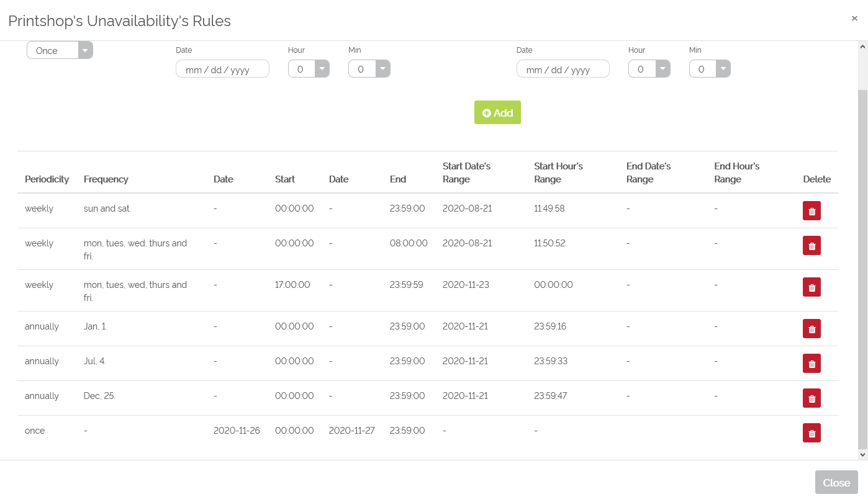Delete weekly rule starting at 17:00:00

click(x=811, y=287)
